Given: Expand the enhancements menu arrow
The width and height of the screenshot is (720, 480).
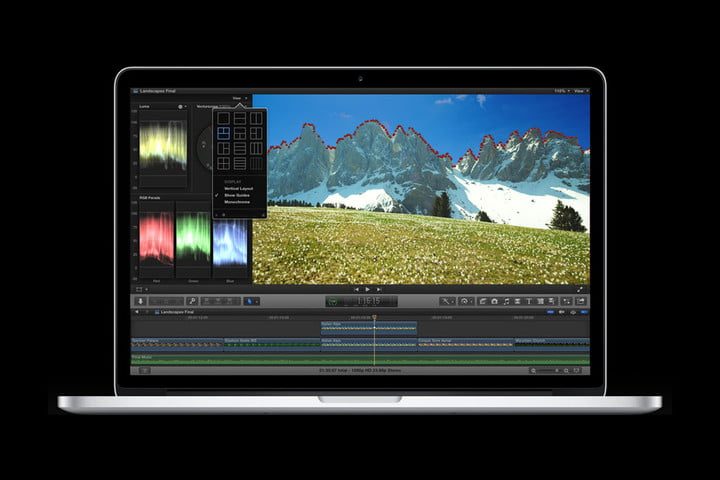Looking at the screenshot, I should pos(453,301).
